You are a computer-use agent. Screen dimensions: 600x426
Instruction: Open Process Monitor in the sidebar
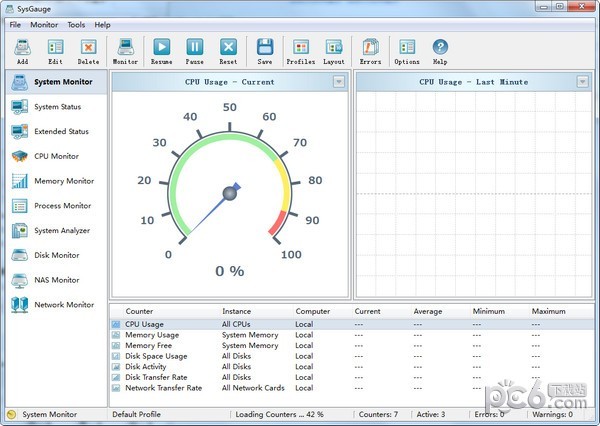pyautogui.click(x=57, y=206)
